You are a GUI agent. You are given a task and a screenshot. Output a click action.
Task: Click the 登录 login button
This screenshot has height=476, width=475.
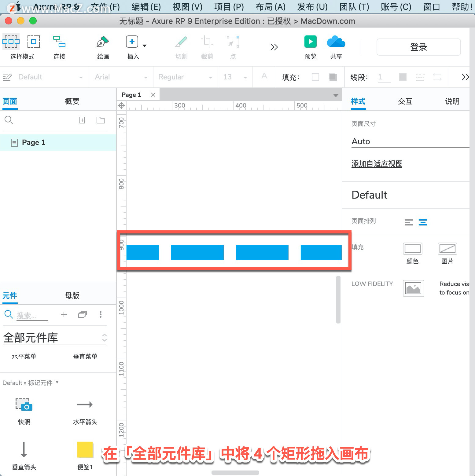[419, 47]
